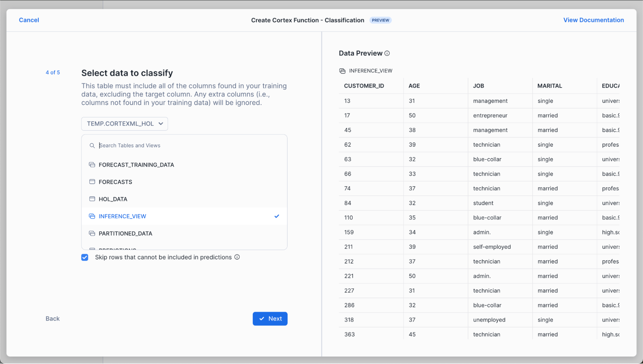Viewport: 643px width, 364px height.
Task: Click the info icon next to Data Preview
Action: tap(387, 53)
